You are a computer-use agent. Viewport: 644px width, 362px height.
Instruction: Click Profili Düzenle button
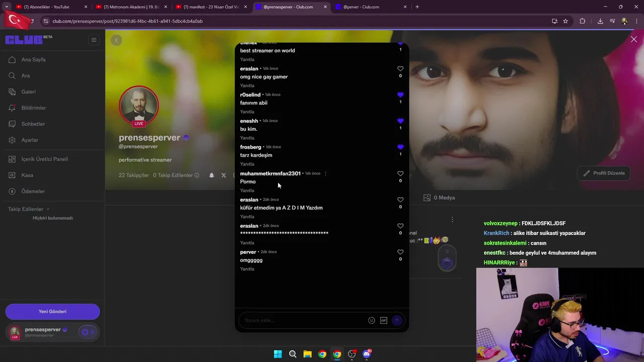(x=604, y=173)
